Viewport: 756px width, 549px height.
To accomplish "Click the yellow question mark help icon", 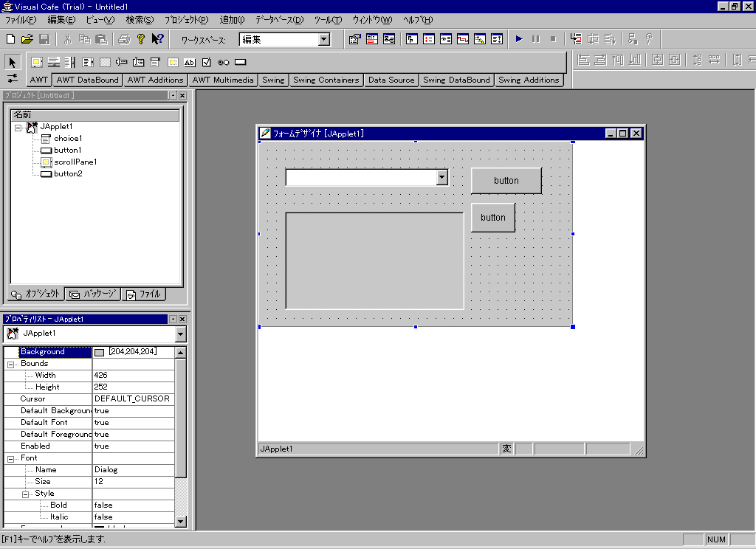I will point(141,39).
